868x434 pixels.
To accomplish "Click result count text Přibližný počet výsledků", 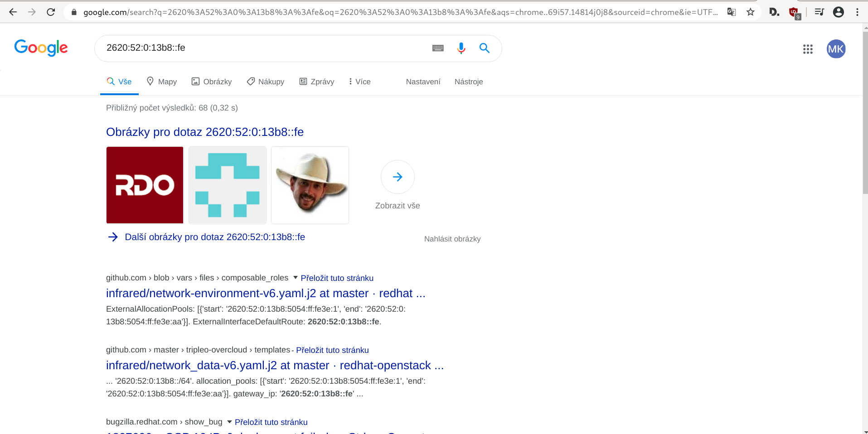I will tap(172, 108).
